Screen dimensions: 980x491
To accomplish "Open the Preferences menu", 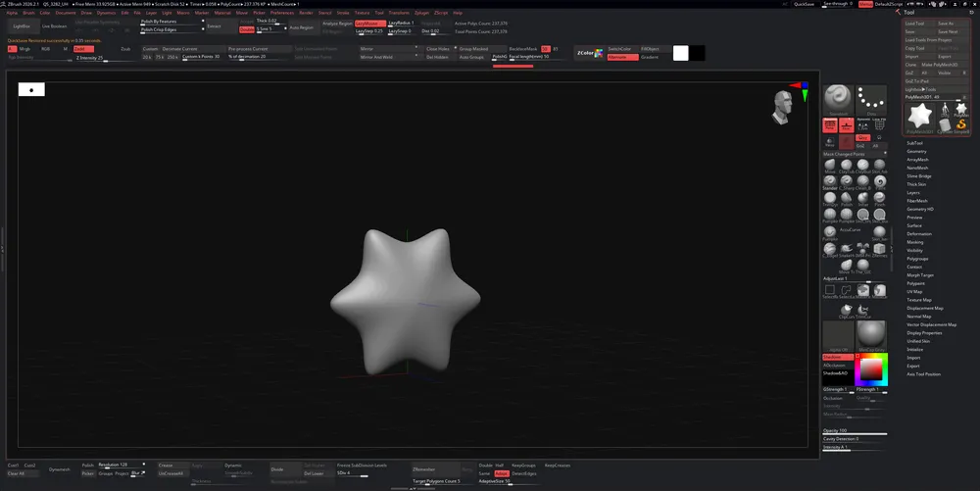I will coord(282,13).
